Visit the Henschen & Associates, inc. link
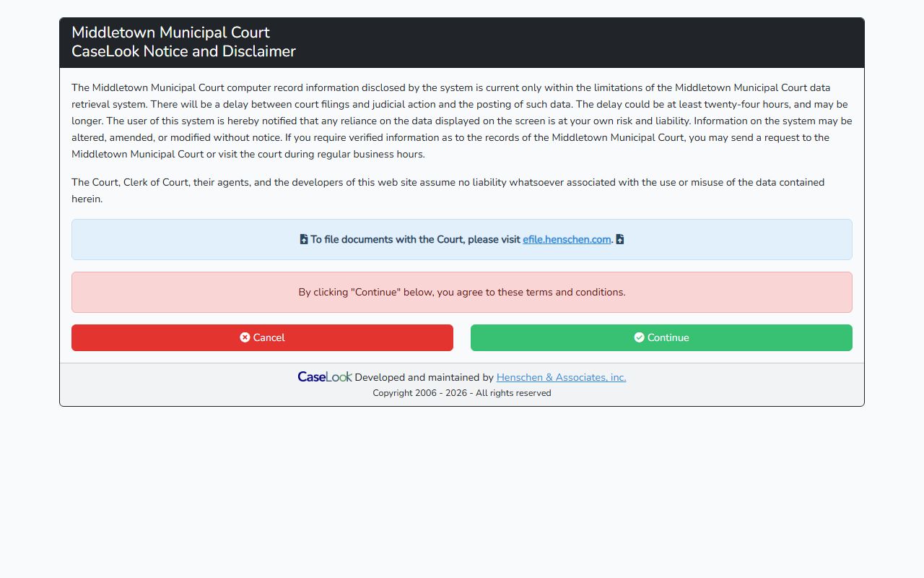The image size is (924, 578). tap(561, 377)
